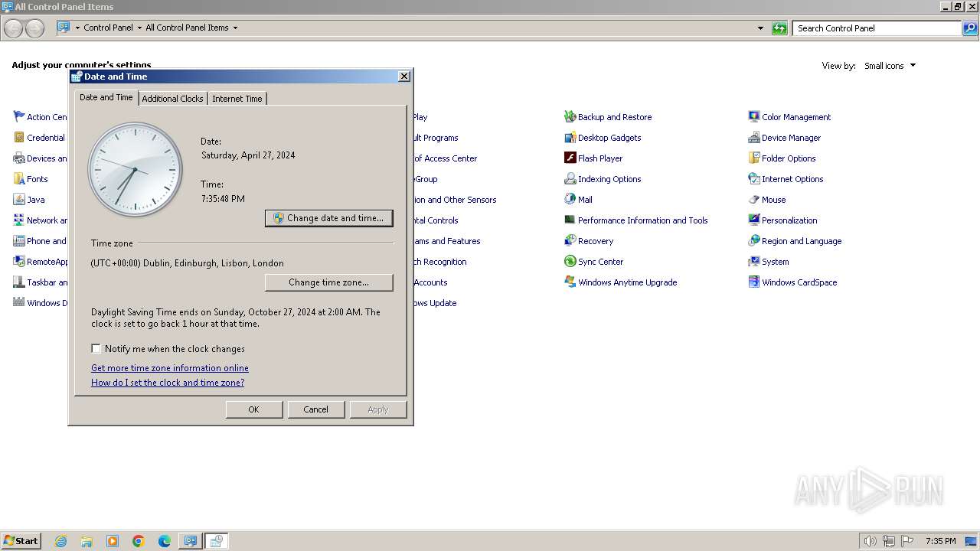The width and height of the screenshot is (980, 551).
Task: Open the Backup and Restore icon
Action: pyautogui.click(x=570, y=117)
